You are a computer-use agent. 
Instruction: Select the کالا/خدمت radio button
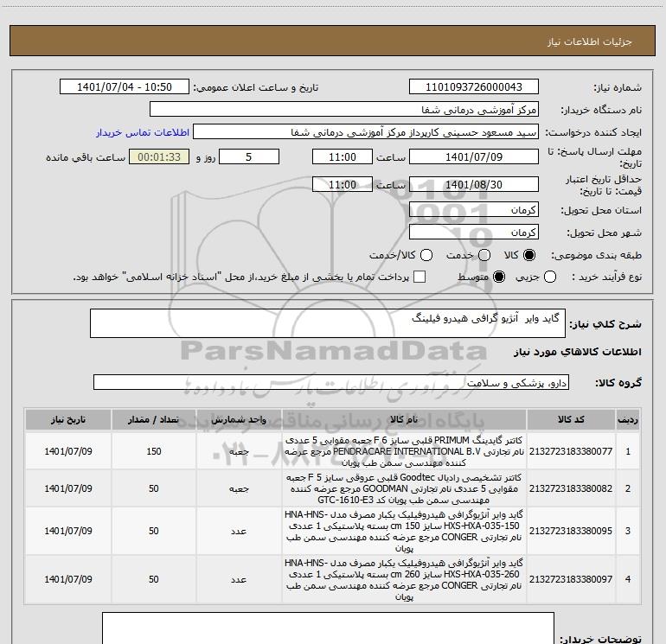426,255
